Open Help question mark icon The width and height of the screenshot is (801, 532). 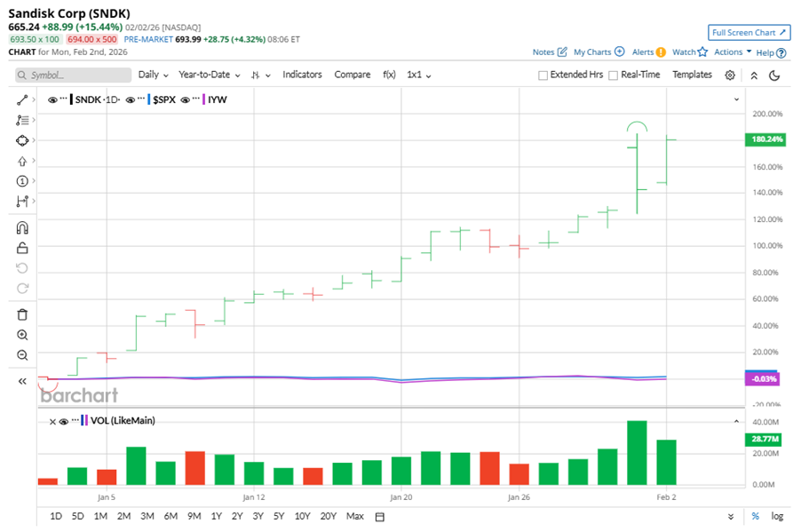tap(781, 52)
